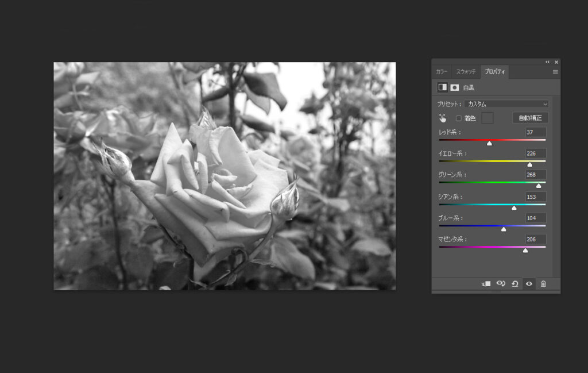
Task: Click the 自動補正 auto button
Action: [x=530, y=118]
